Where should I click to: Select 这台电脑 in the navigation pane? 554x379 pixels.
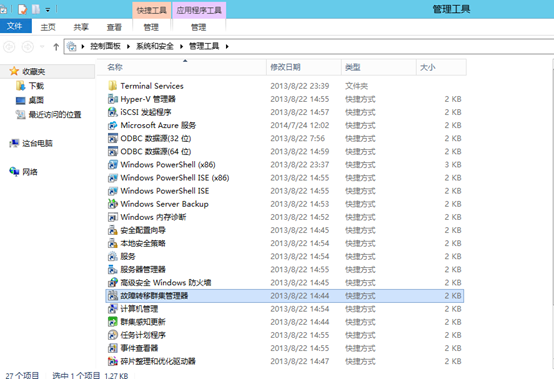[x=37, y=143]
